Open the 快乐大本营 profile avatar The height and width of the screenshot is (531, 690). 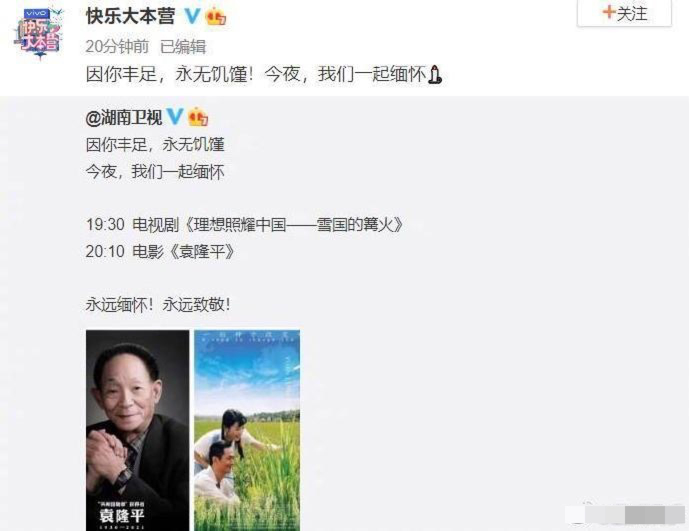point(39,33)
